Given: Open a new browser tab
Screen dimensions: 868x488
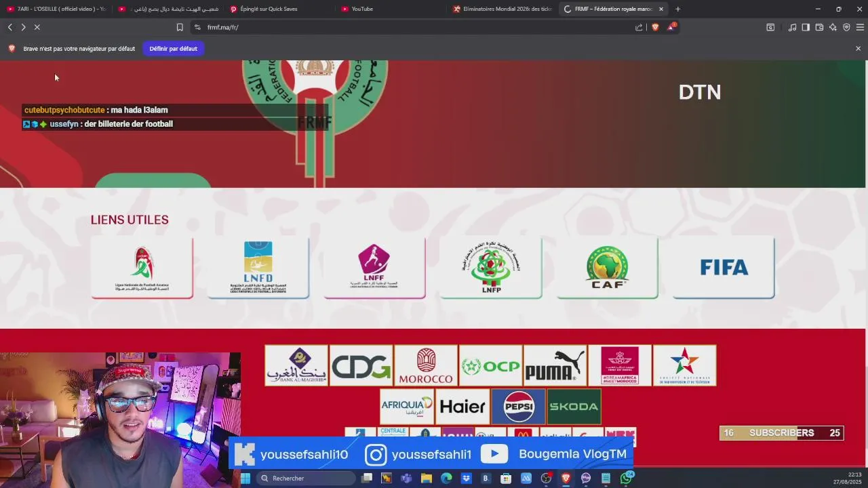Looking at the screenshot, I should 677,9.
